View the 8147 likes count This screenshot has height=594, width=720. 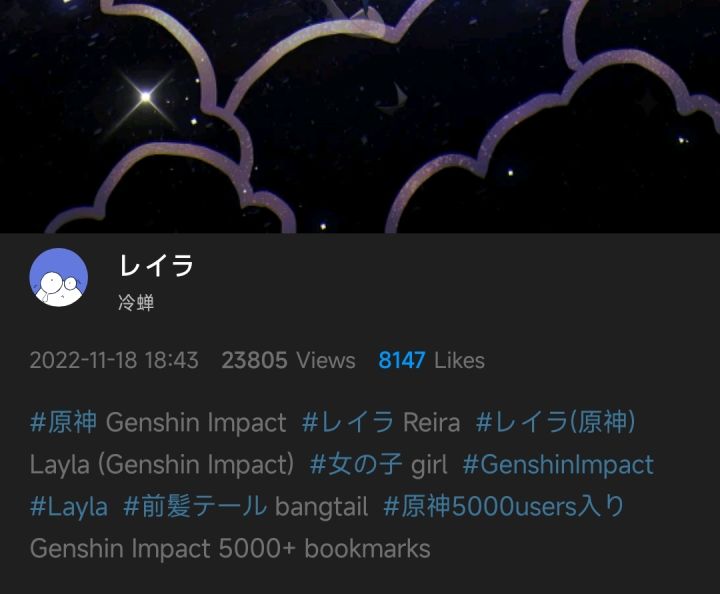point(431,360)
